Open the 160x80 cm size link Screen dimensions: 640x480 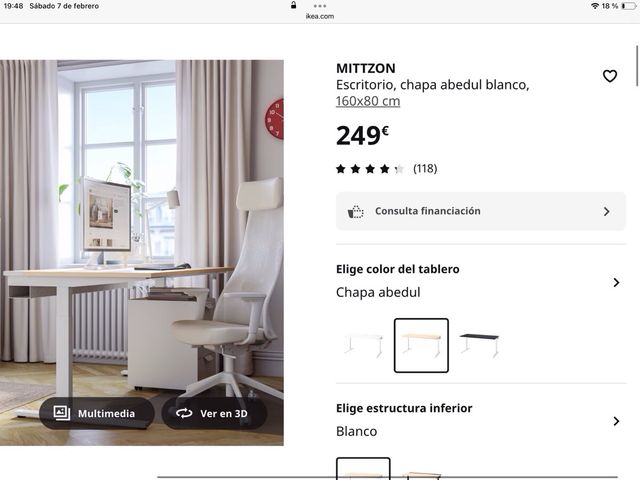coord(368,101)
